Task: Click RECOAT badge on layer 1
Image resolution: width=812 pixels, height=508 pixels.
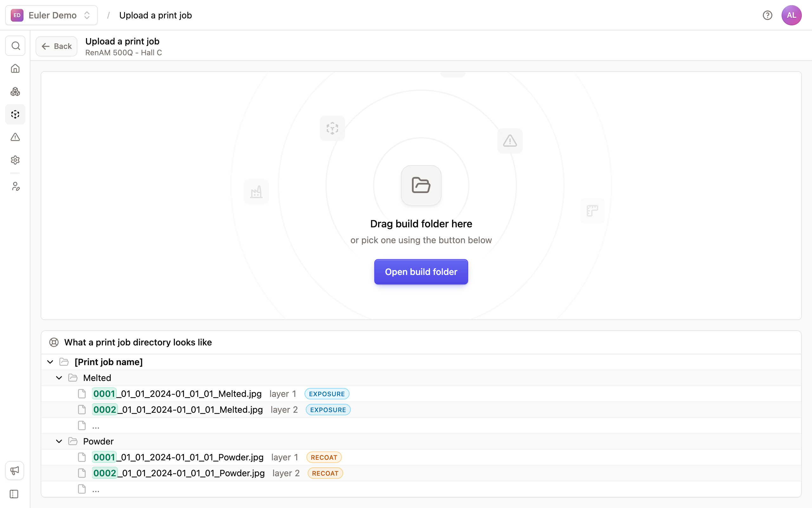Action: point(324,457)
